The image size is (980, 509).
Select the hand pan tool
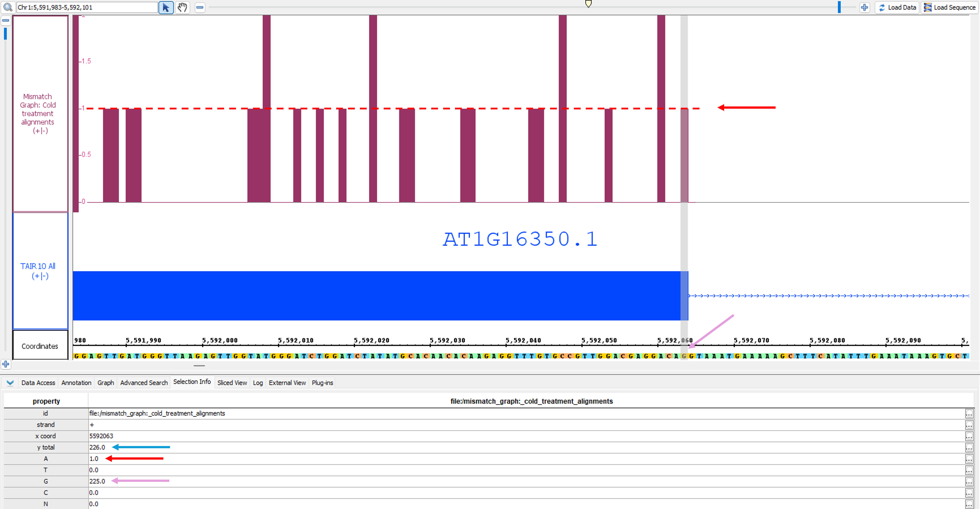[x=183, y=7]
